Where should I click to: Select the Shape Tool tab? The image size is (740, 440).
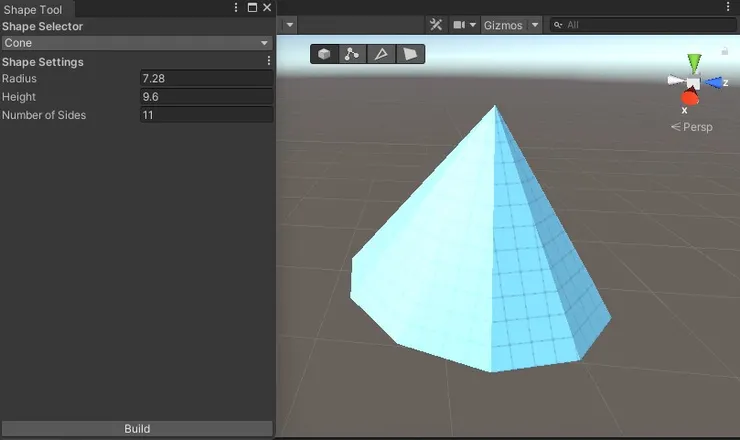(x=33, y=9)
